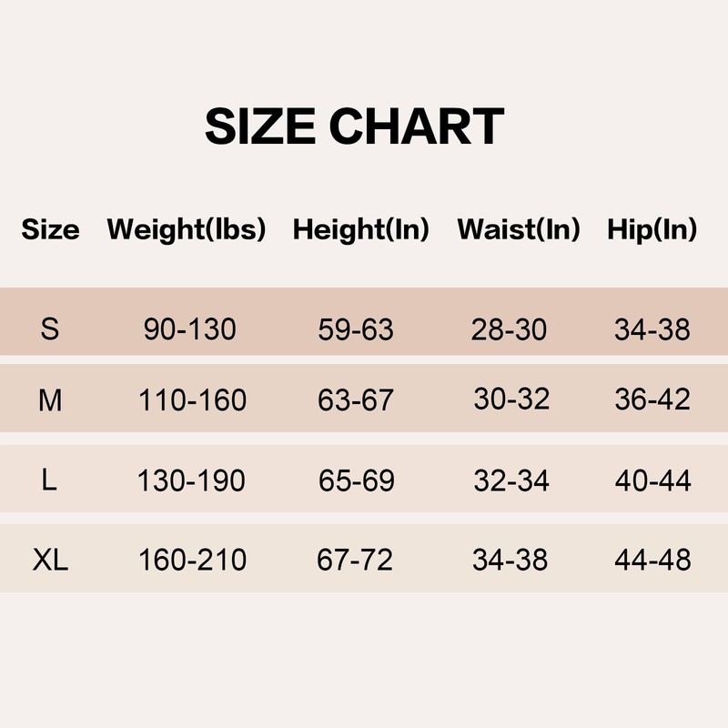Select the 110-160 weight value
728x728 pixels.
coord(192,399)
